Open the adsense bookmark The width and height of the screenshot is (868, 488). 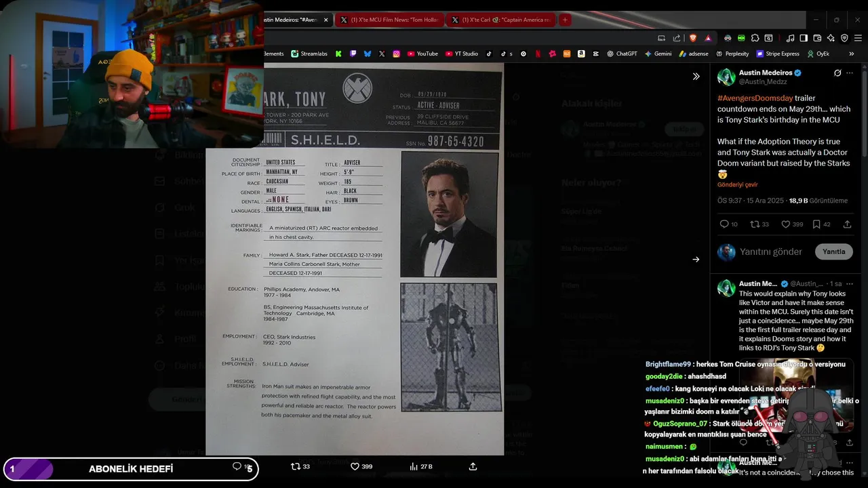point(694,54)
